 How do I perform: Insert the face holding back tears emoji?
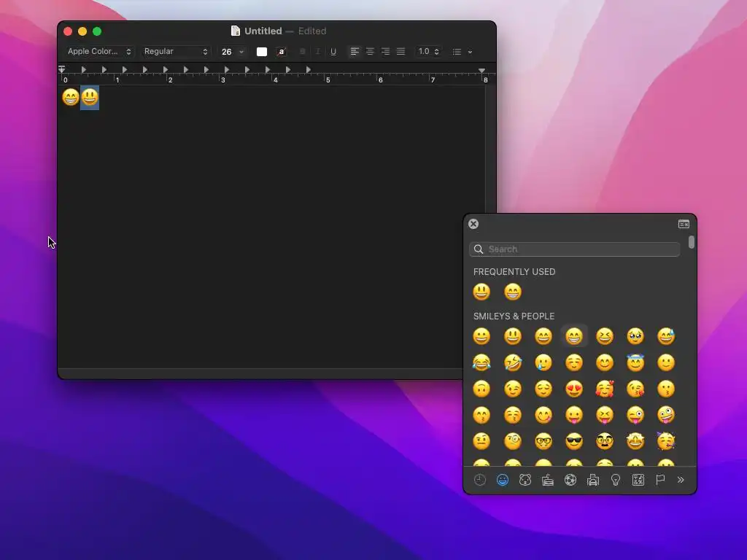[635, 336]
